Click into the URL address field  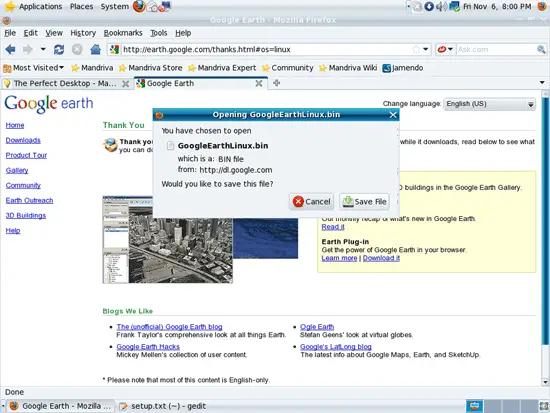(267, 49)
